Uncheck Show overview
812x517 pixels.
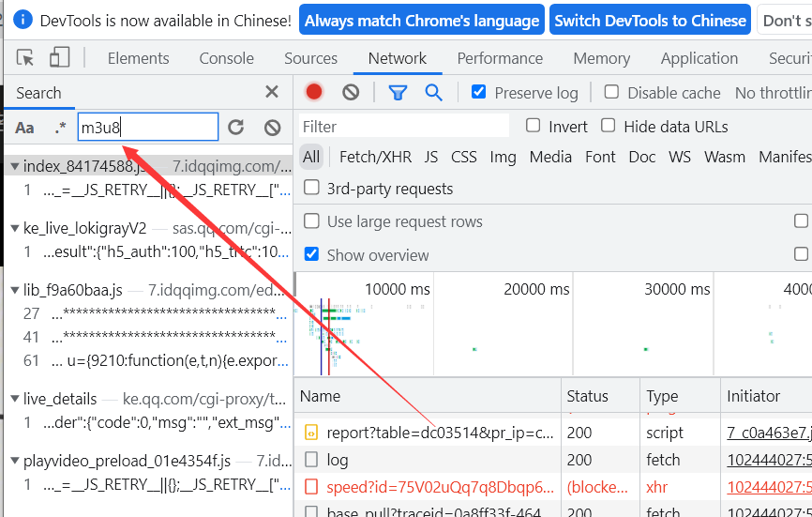(x=311, y=254)
